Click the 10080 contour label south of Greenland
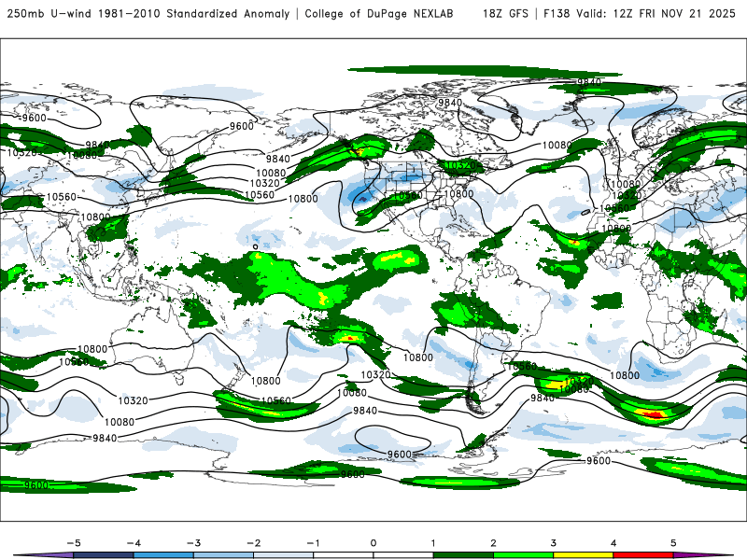This screenshot has height=560, width=747. 557,145
